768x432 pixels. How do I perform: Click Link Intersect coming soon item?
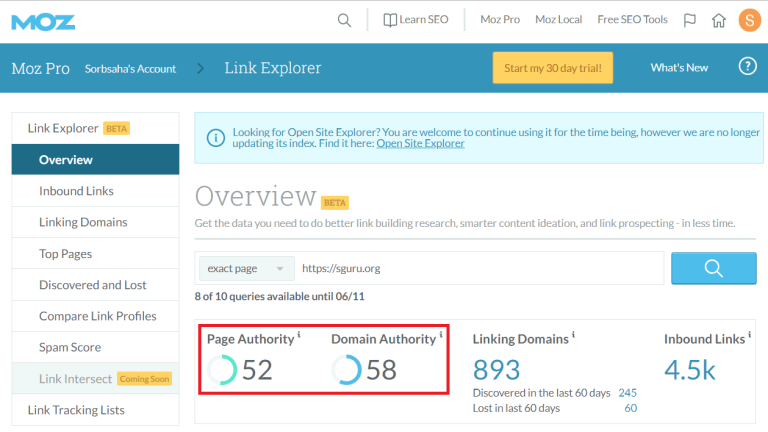click(96, 378)
